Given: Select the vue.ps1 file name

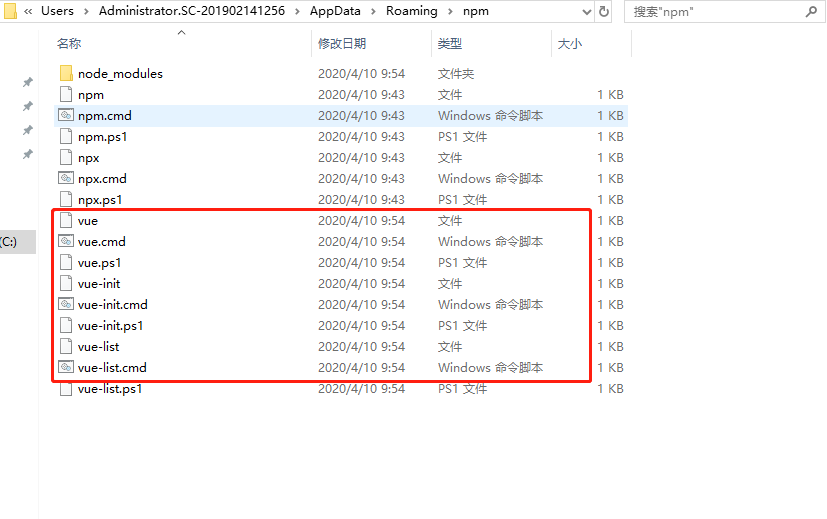Looking at the screenshot, I should click(99, 263).
